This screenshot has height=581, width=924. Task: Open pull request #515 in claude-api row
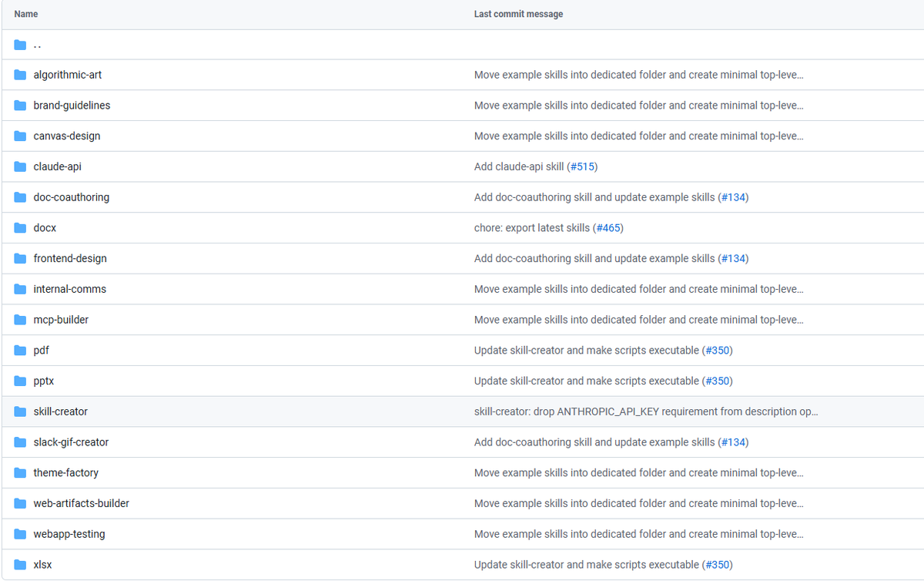click(x=583, y=166)
